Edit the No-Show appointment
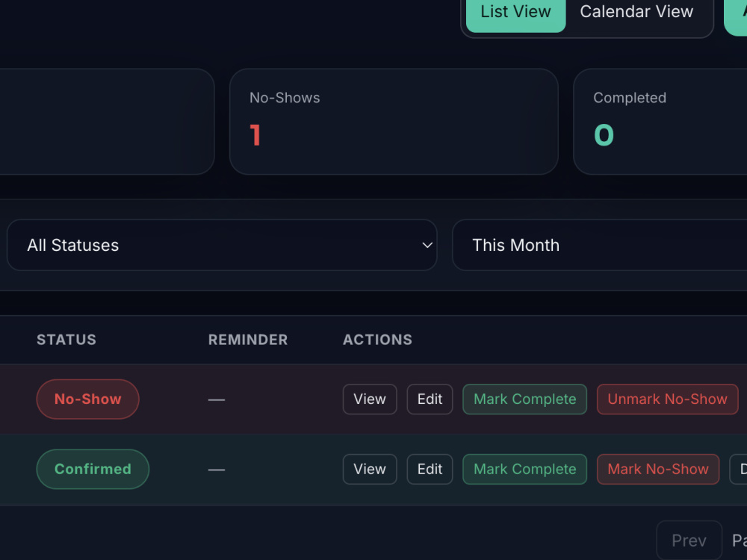 430,399
